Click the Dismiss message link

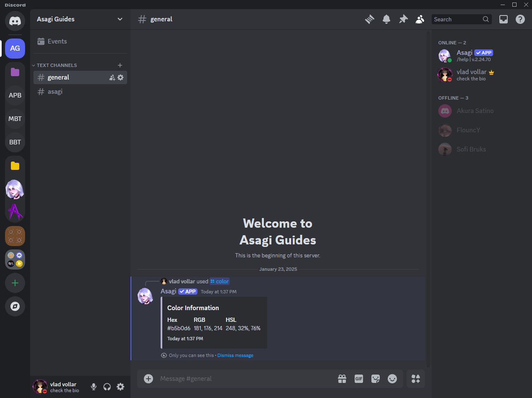pos(235,355)
